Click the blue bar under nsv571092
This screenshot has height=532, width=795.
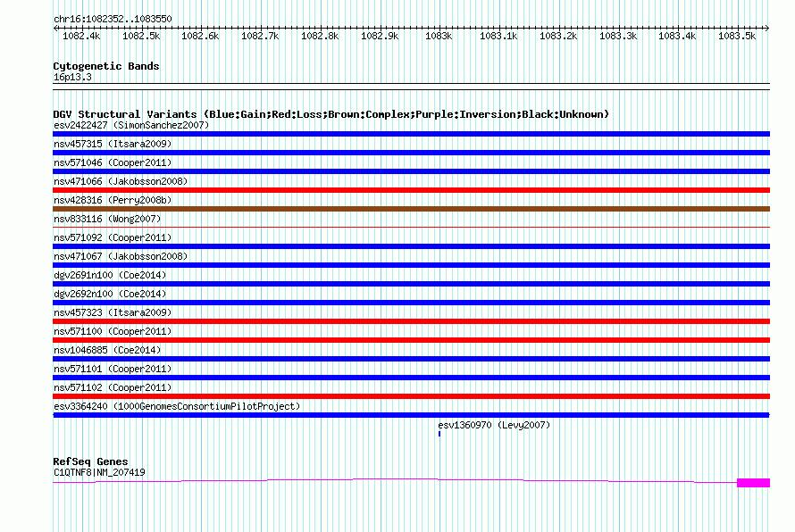(x=411, y=246)
